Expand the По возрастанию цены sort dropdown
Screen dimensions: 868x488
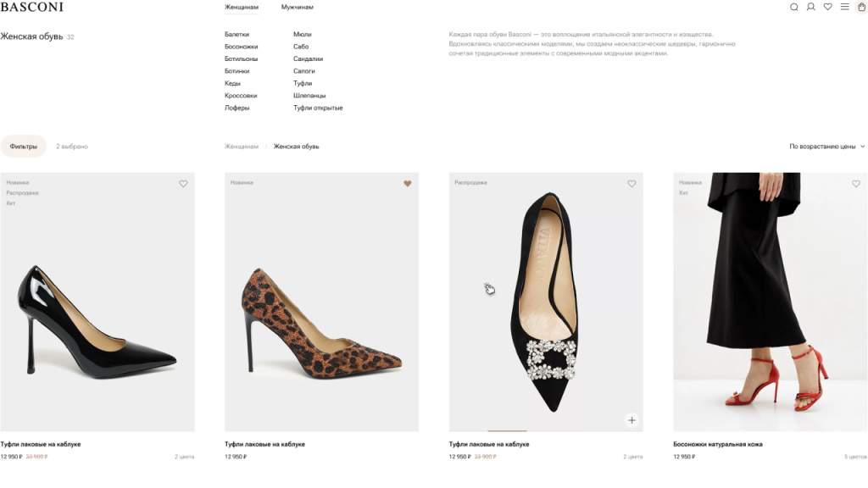pos(826,147)
